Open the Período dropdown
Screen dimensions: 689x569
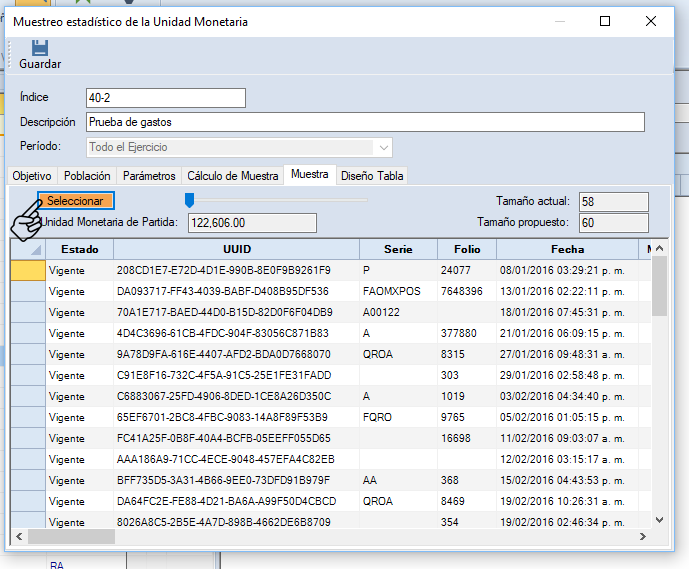coord(384,147)
